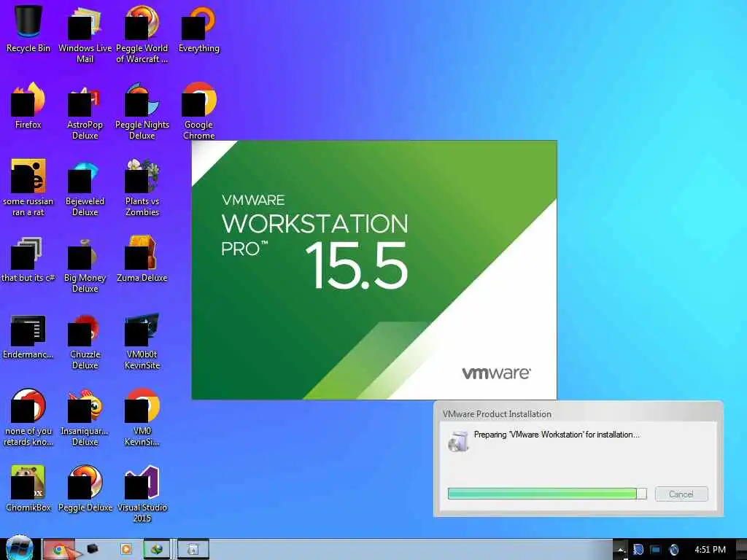Screen dimensions: 747x560
Task: Click the tray icon next to the clock
Action: pyautogui.click(x=673, y=550)
